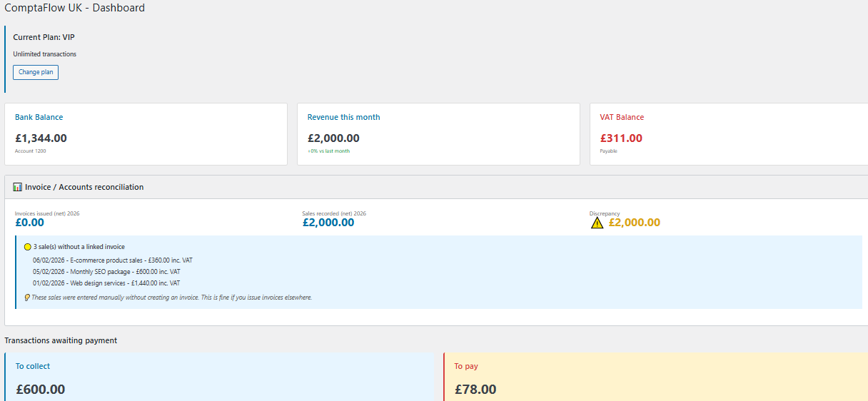Open the To collect panel heading
Screen dimensions: 868x401
coord(33,366)
